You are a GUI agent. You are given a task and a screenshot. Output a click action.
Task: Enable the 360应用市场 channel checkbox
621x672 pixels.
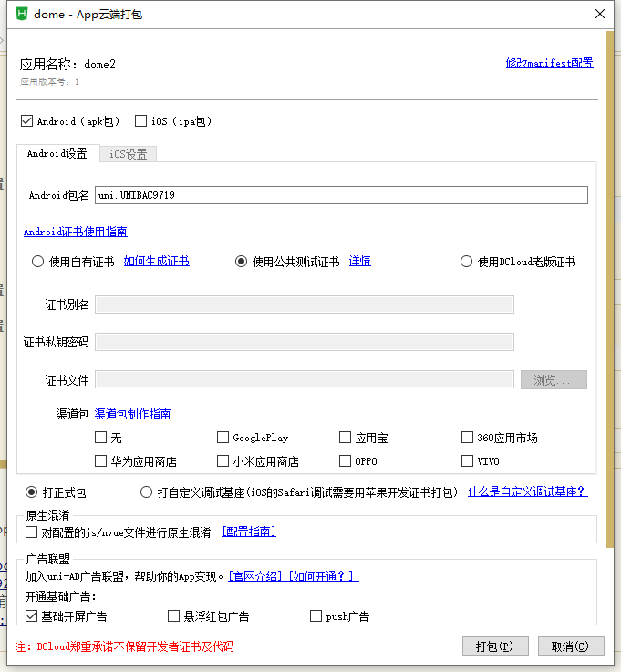(x=468, y=438)
